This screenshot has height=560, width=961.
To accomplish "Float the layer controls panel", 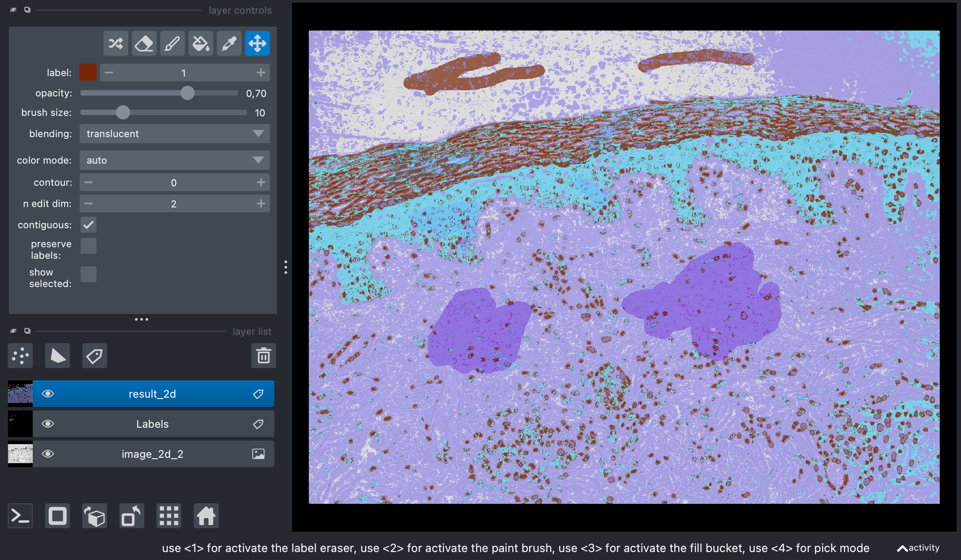I will (27, 10).
